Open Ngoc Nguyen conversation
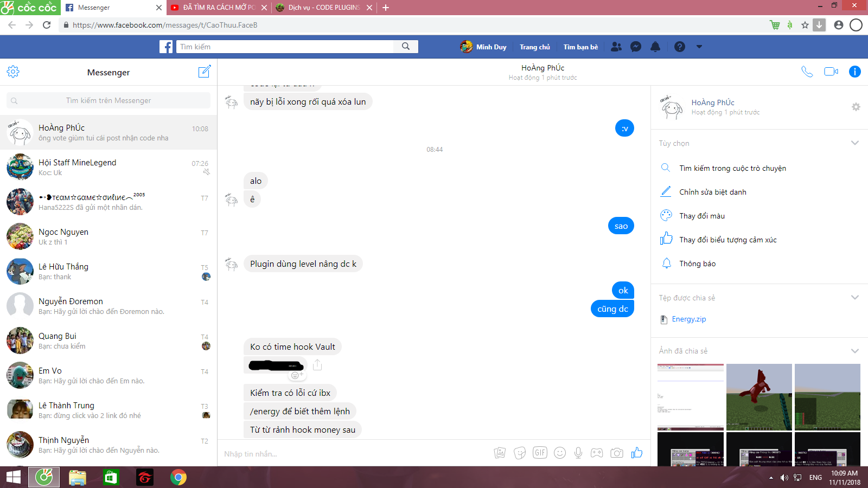 tap(108, 236)
